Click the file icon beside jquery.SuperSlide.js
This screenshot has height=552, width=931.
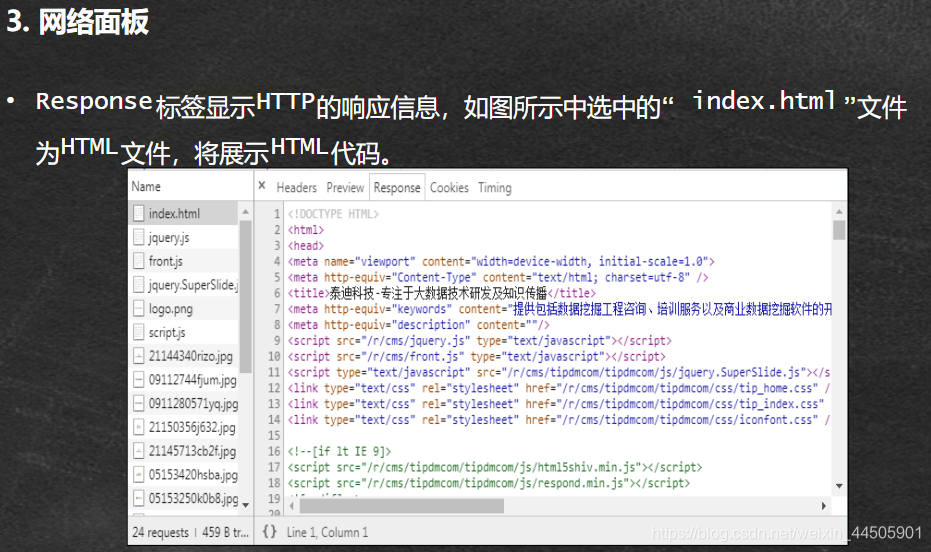click(138, 284)
